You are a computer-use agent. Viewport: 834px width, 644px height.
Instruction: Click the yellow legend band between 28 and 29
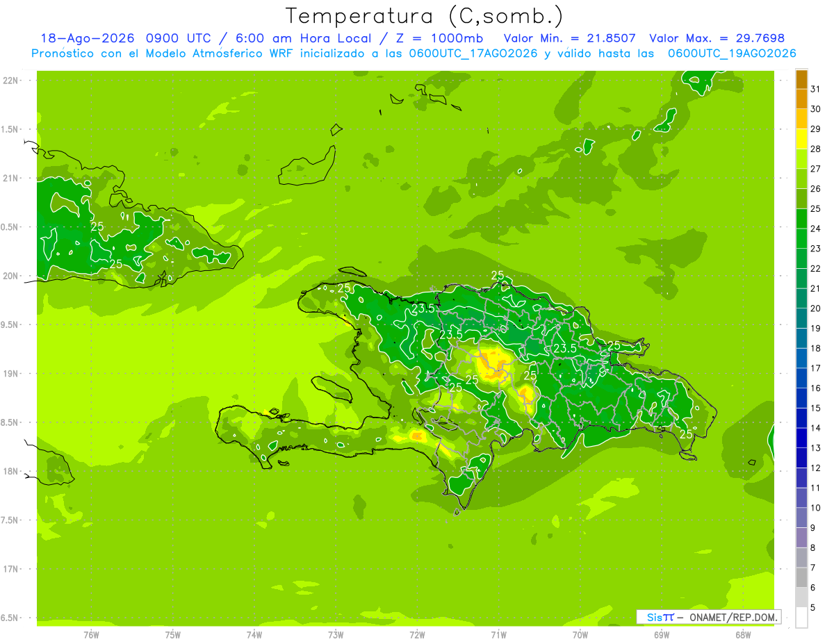click(x=801, y=138)
